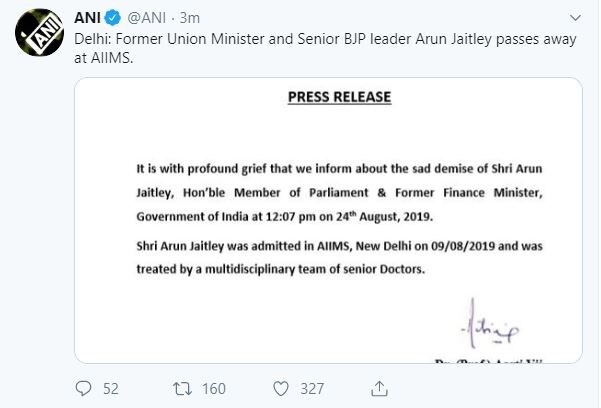Reply to the tweet via speech bubble icon
The height and width of the screenshot is (408, 601).
(84, 386)
